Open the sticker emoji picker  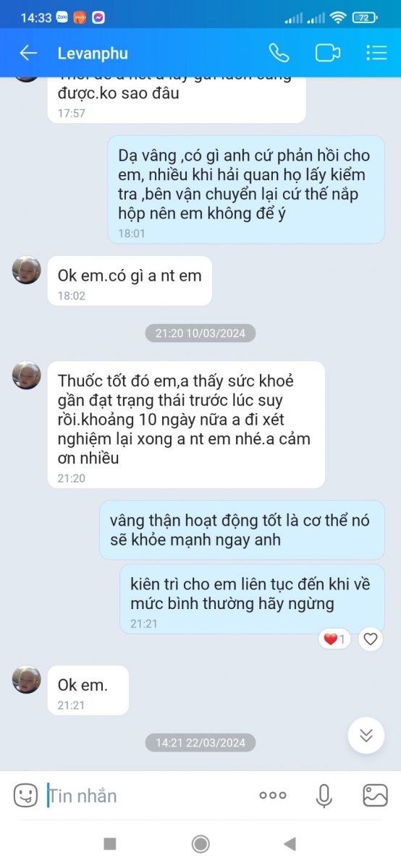tap(25, 795)
